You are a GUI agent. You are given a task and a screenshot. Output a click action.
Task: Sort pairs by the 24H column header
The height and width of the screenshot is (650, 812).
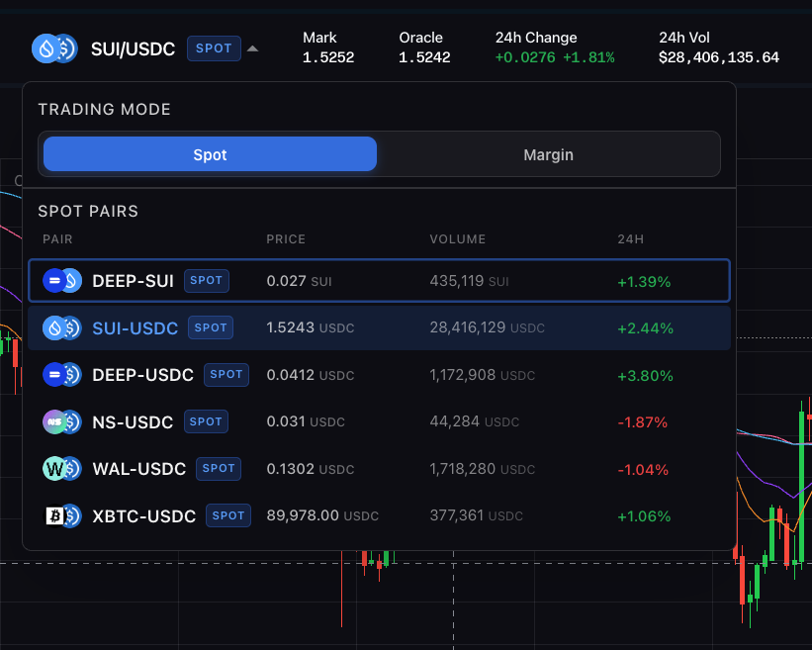click(x=630, y=239)
